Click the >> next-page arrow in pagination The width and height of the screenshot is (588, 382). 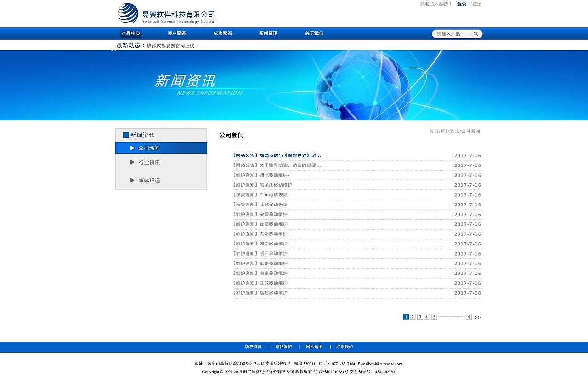[x=478, y=317]
